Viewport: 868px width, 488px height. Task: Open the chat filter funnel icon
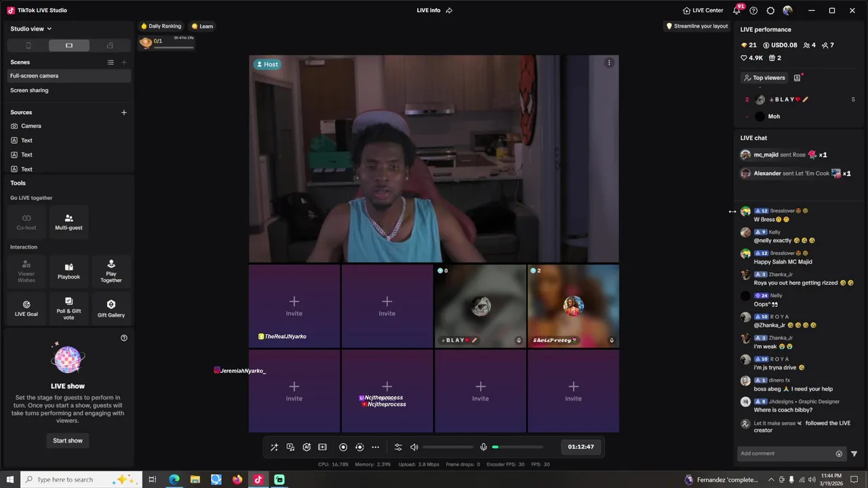pos(854,453)
